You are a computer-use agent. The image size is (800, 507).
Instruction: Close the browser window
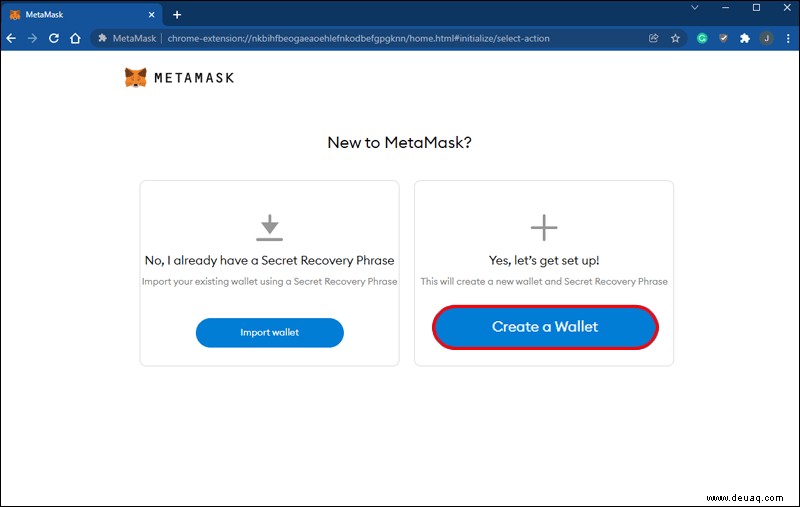(787, 8)
